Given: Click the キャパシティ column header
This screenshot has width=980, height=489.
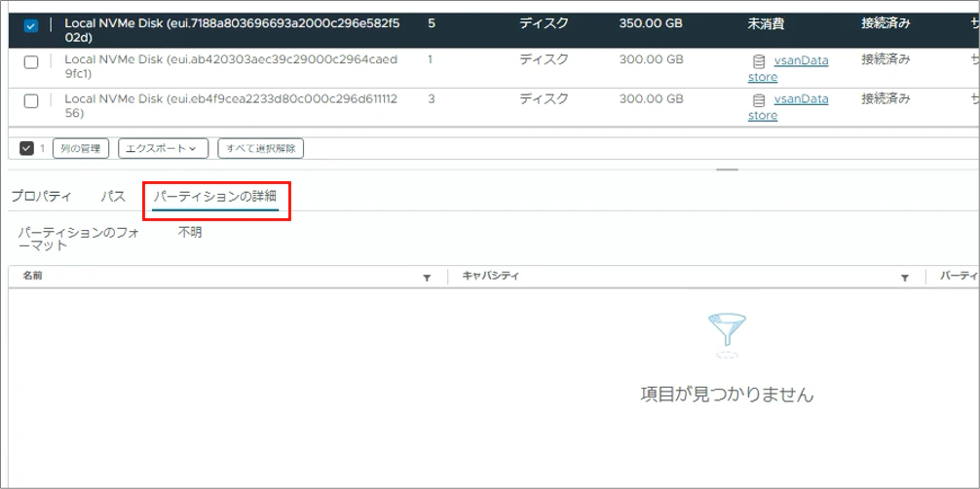Looking at the screenshot, I should click(x=490, y=276).
